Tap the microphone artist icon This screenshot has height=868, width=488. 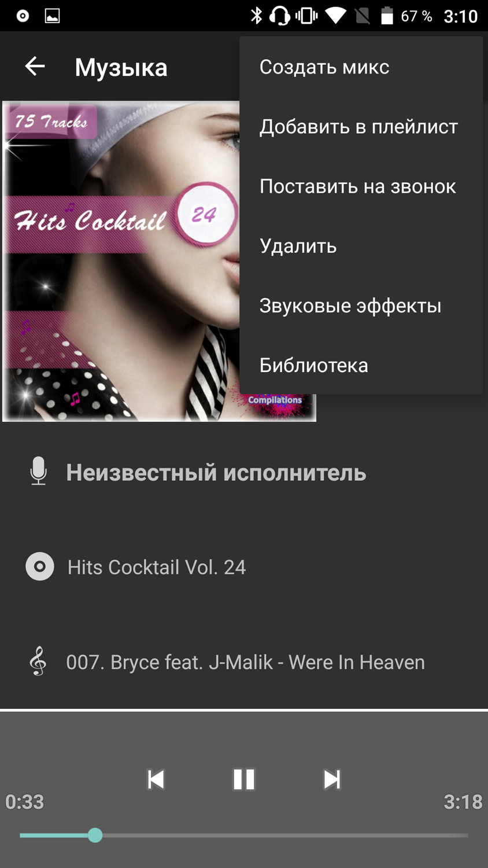click(38, 471)
